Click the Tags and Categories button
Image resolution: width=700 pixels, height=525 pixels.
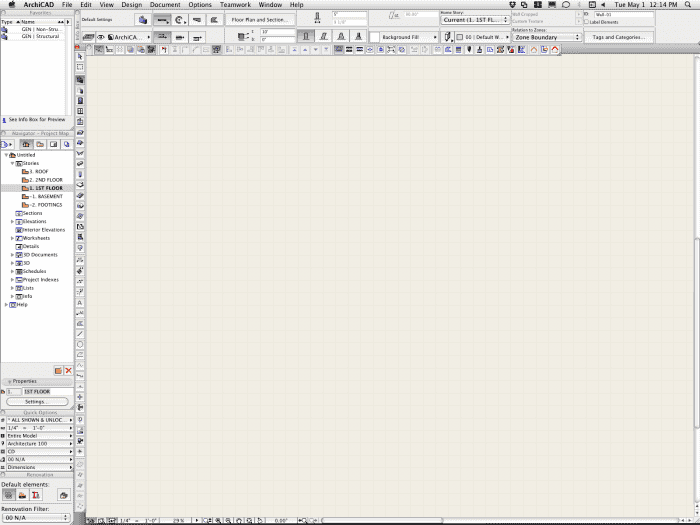[x=617, y=37]
